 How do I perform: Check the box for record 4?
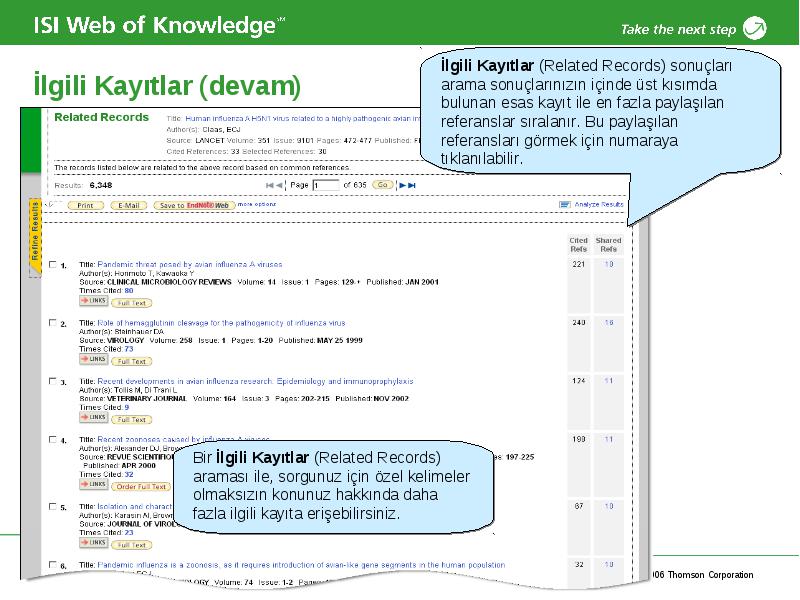click(53, 439)
